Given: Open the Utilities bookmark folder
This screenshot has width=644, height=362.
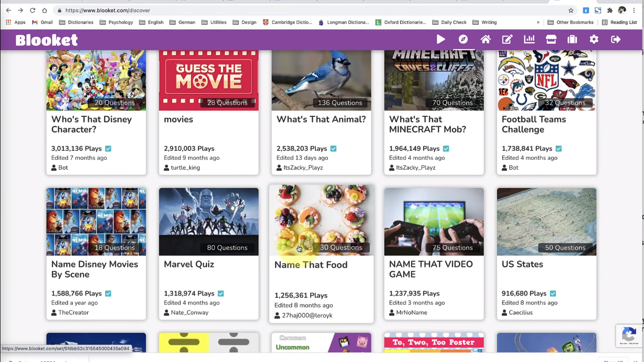Looking at the screenshot, I should point(214,22).
